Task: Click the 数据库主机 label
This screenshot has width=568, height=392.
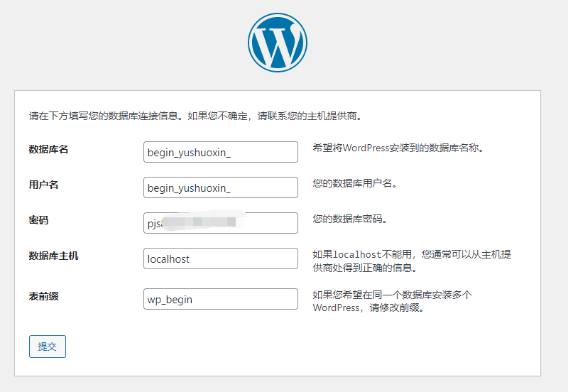Action: coord(53,256)
